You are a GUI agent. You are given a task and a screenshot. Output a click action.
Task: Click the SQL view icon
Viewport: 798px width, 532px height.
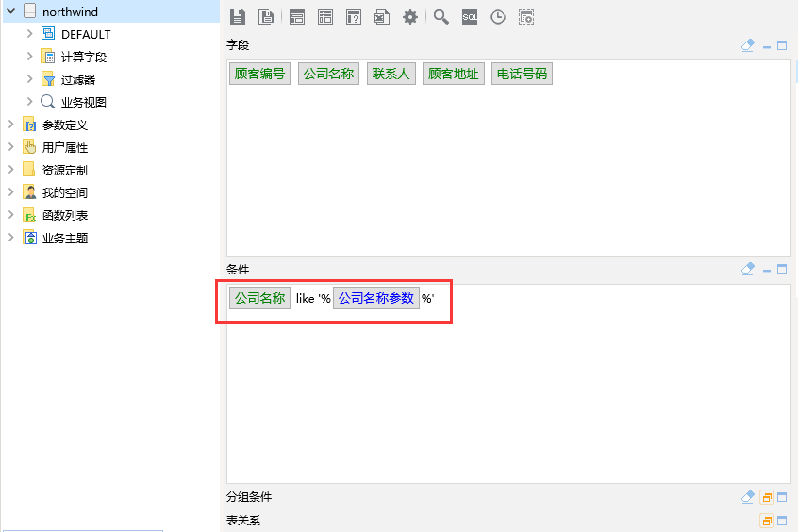pyautogui.click(x=470, y=17)
